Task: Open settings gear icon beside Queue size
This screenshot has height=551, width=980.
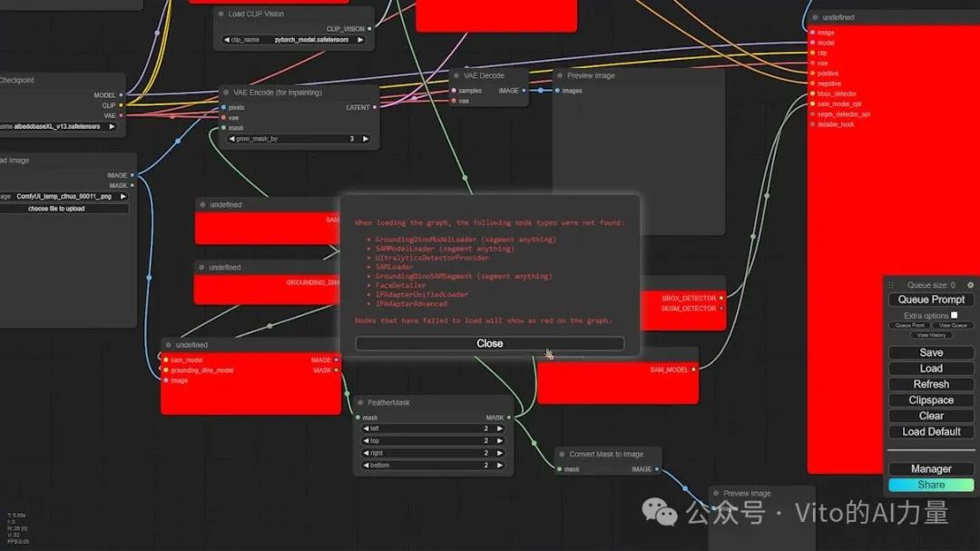Action: [x=970, y=284]
